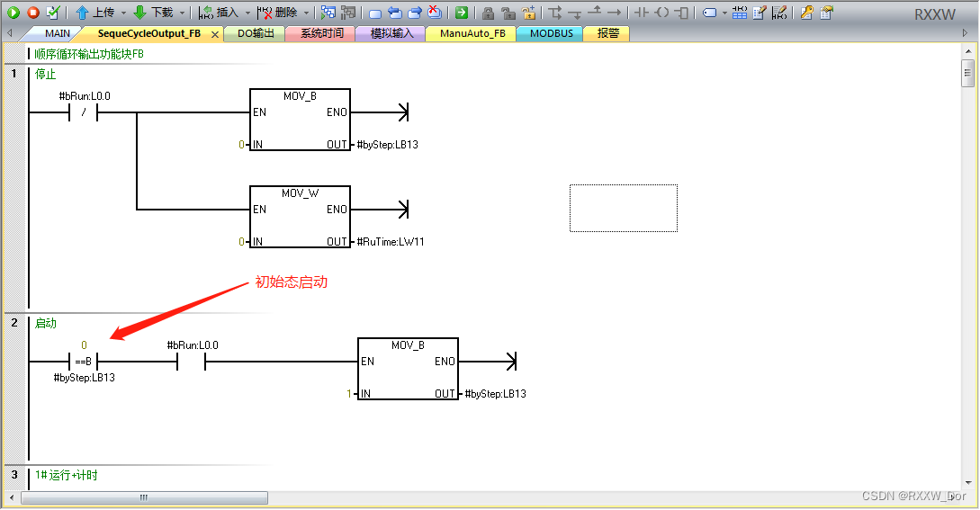Screen dimensions: 980x510
Task: Open the 插入 insert dropdown arrow
Action: point(247,13)
